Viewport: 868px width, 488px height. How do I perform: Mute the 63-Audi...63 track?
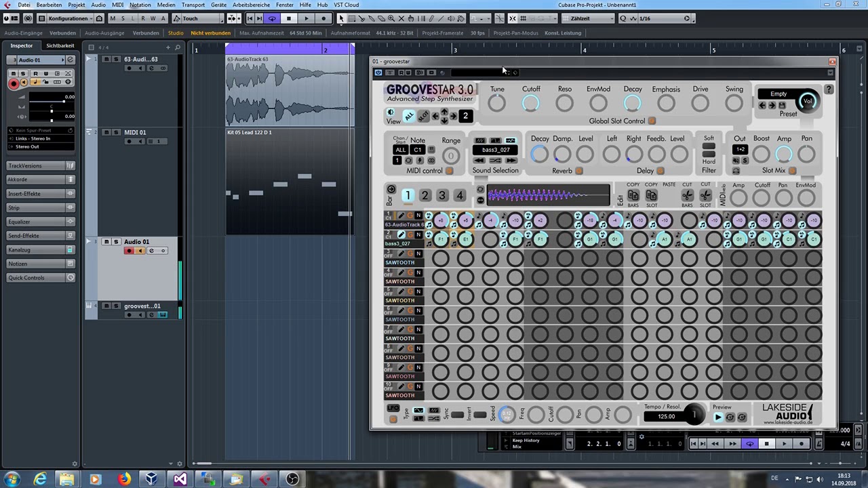point(106,59)
